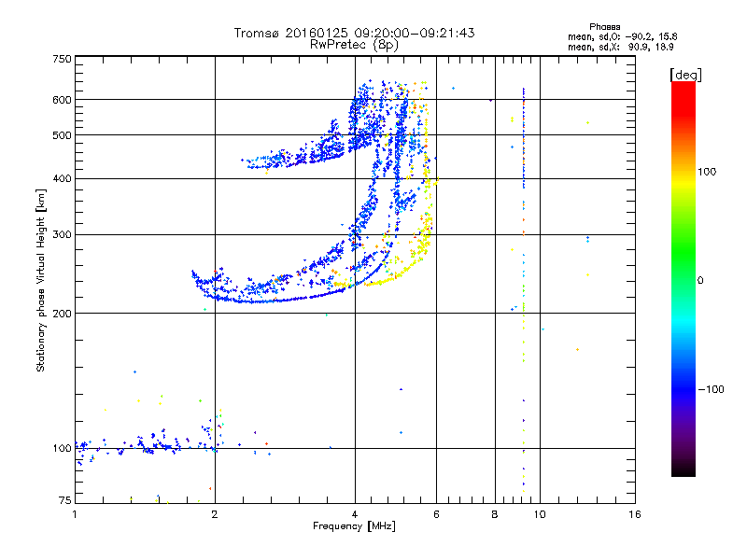Click the y-axis tick label '500'
The width and height of the screenshot is (747, 560).
click(x=62, y=135)
